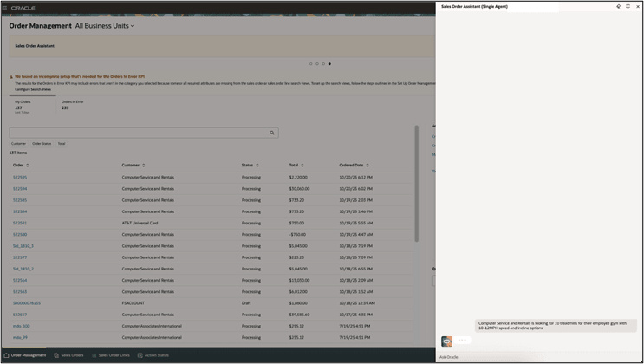This screenshot has height=364, width=644.
Task: Sort by Customer column
Action: [x=143, y=166]
